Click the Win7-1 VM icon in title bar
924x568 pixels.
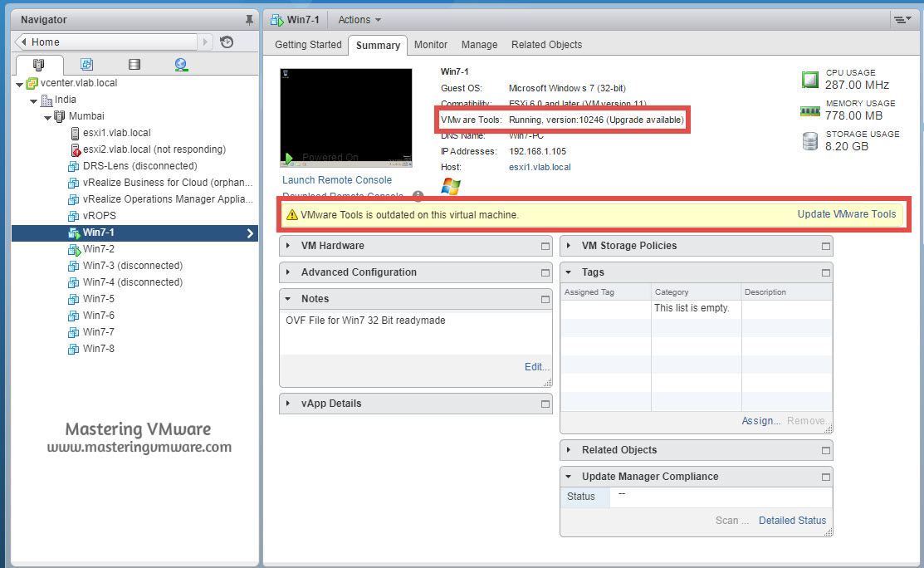(276, 20)
